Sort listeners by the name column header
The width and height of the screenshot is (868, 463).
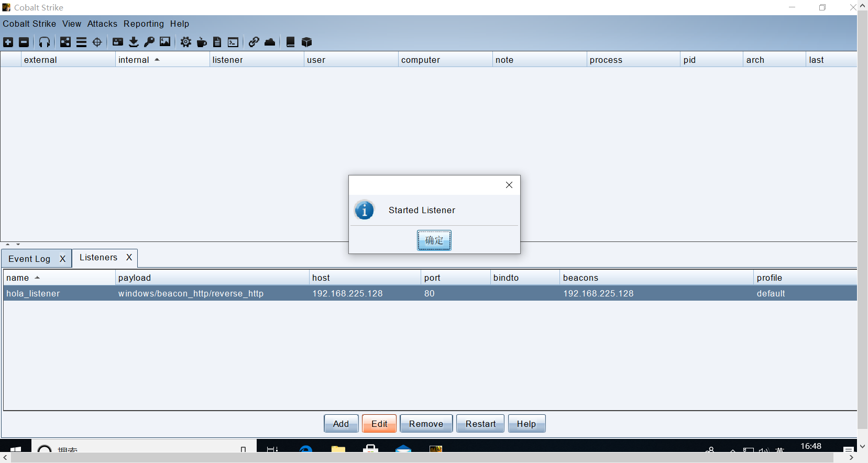pyautogui.click(x=59, y=278)
